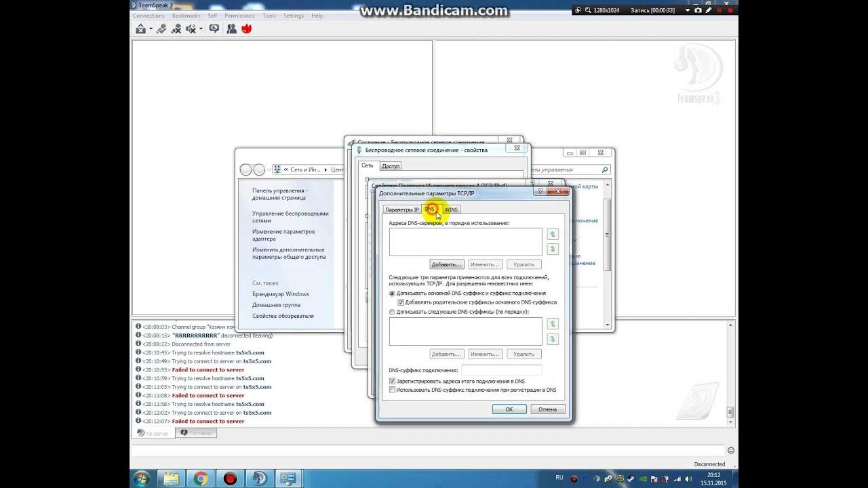
Task: Toggle mute speakers icon in TeamSpeak toolbar
Action: pyautogui.click(x=191, y=28)
